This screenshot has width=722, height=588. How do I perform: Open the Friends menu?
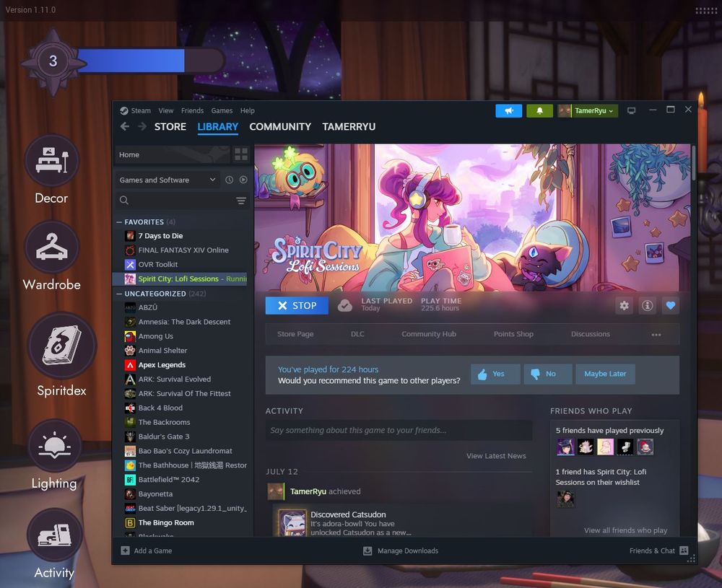192,111
